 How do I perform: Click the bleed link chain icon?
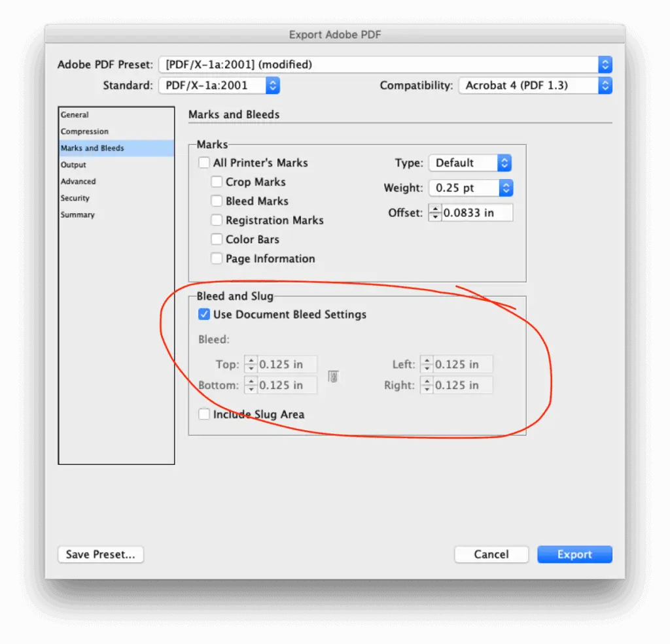click(333, 376)
